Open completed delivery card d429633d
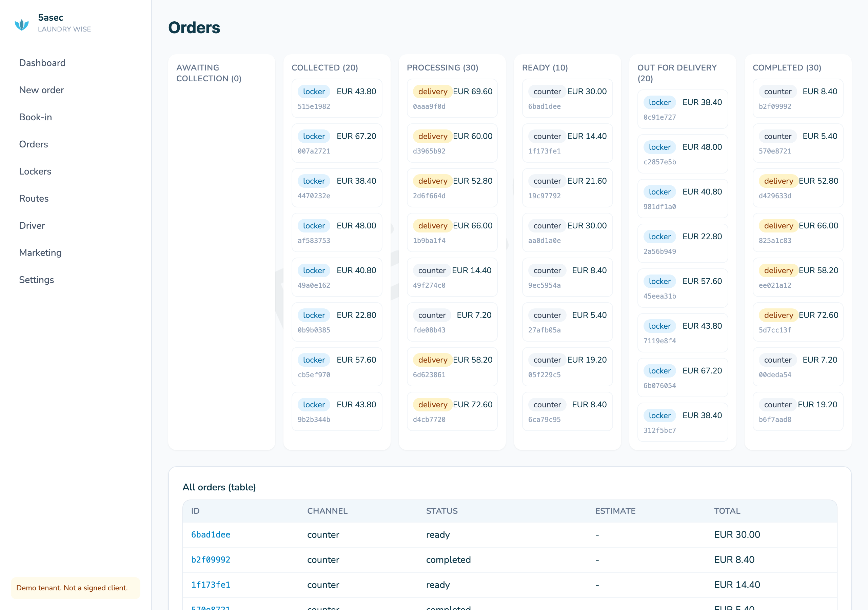This screenshot has width=868, height=610. (x=798, y=188)
